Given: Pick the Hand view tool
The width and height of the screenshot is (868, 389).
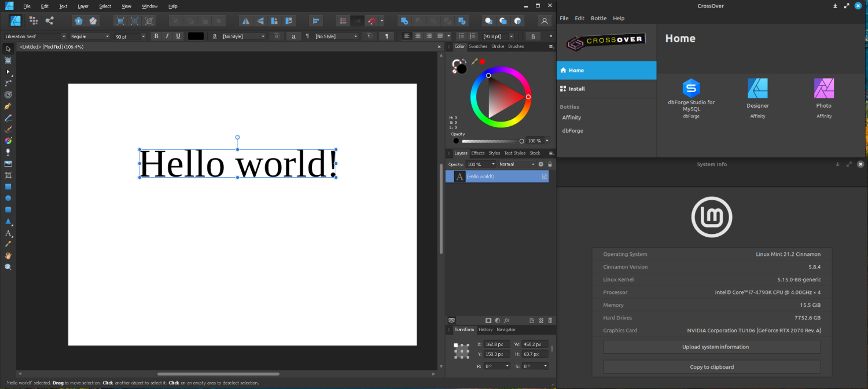Looking at the screenshot, I should pyautogui.click(x=8, y=255).
